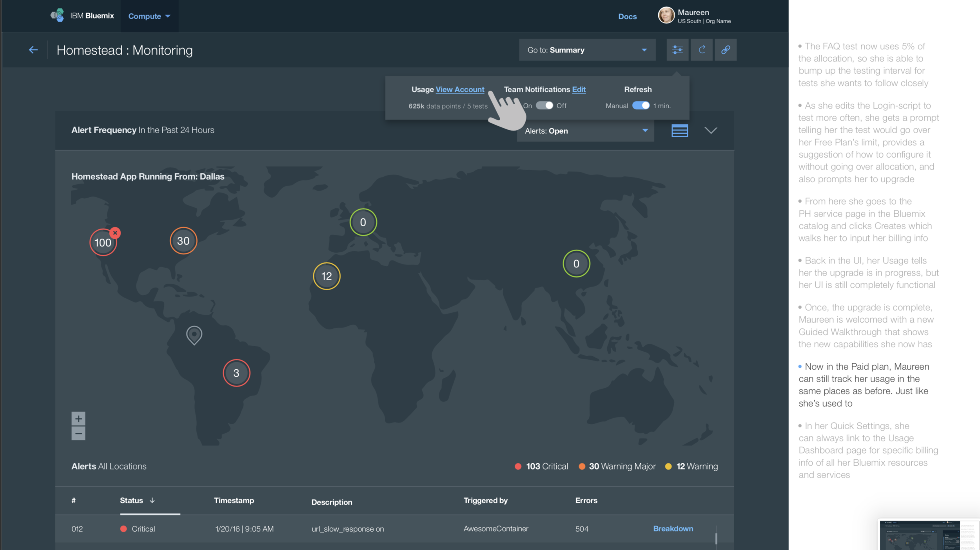Toggle Team Notifications on/off switch

pyautogui.click(x=544, y=105)
